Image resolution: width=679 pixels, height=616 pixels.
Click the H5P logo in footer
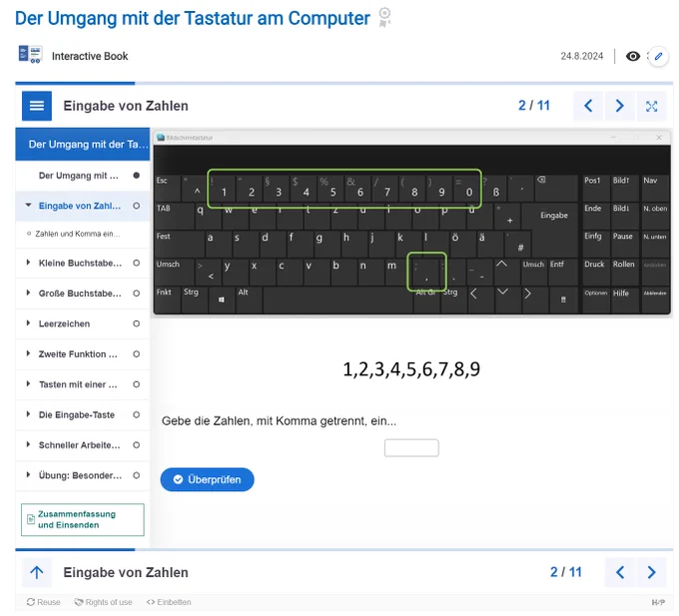(658, 603)
